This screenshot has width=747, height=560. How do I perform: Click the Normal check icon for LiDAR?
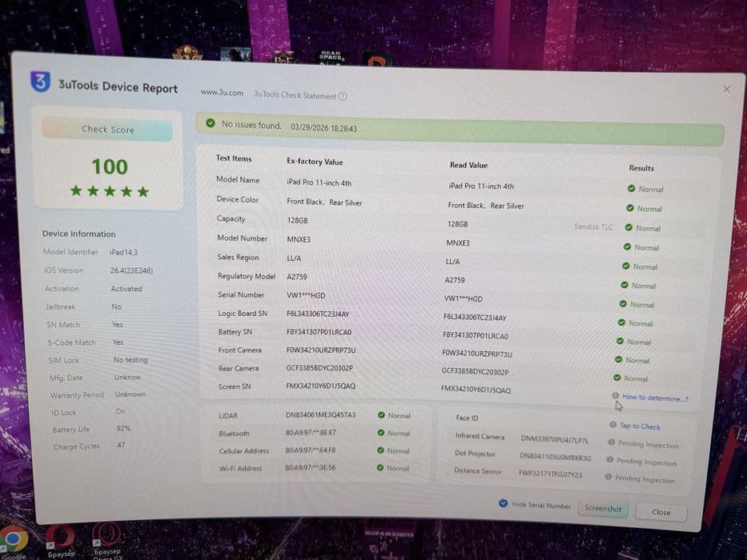tap(381, 415)
